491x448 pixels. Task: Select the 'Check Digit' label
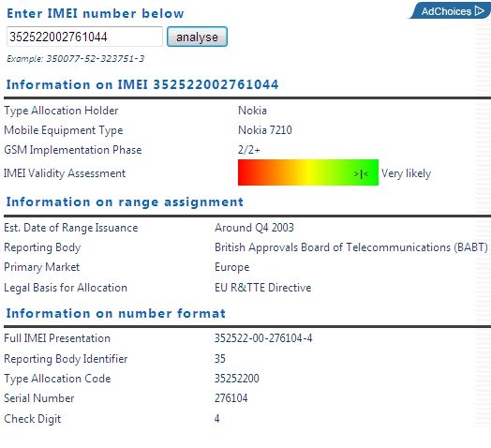point(33,419)
